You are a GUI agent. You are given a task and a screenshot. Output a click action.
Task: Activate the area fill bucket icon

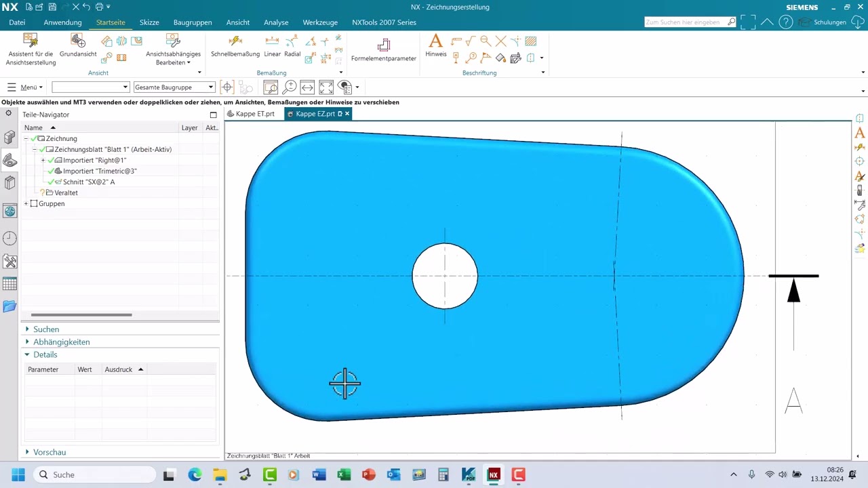(x=500, y=58)
